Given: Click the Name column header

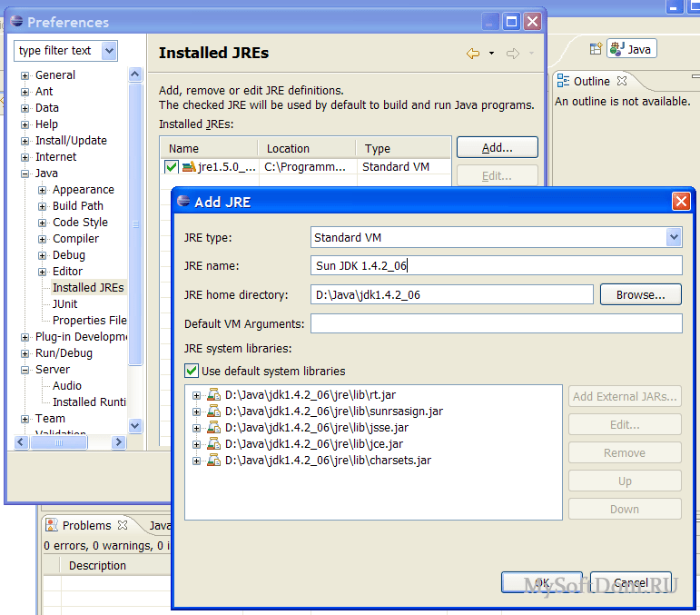Looking at the screenshot, I should click(209, 148).
